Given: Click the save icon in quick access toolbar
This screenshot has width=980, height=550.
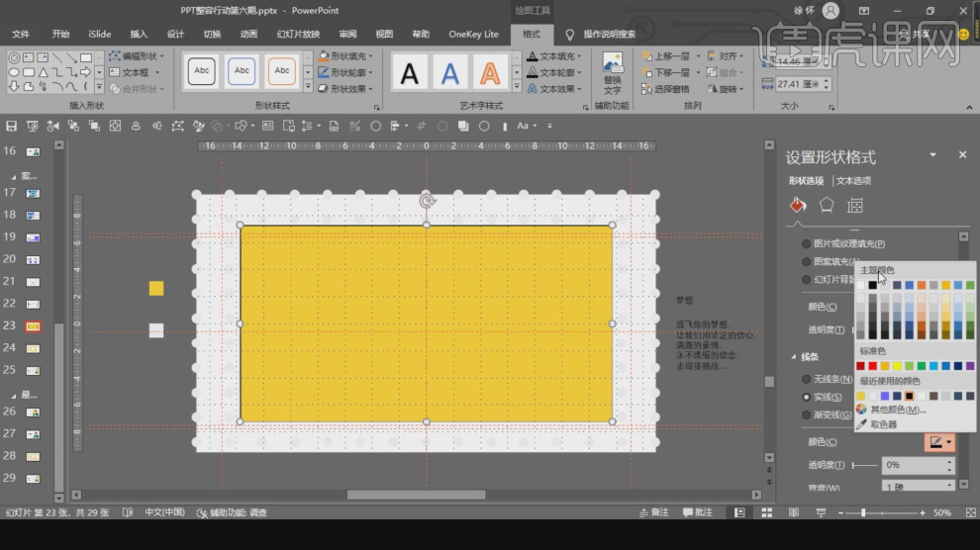Looking at the screenshot, I should point(12,127).
